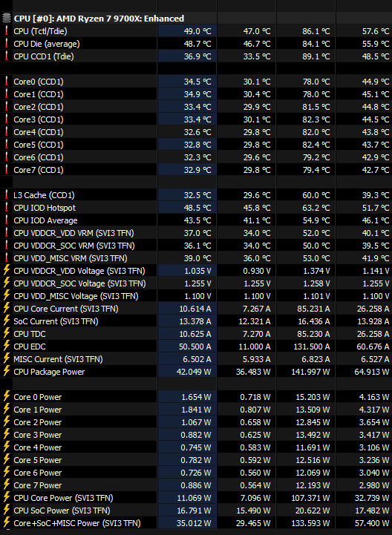Click lightning icon beside Core 3 Power
Screen dimensions: 392x535
[x=7, y=435]
